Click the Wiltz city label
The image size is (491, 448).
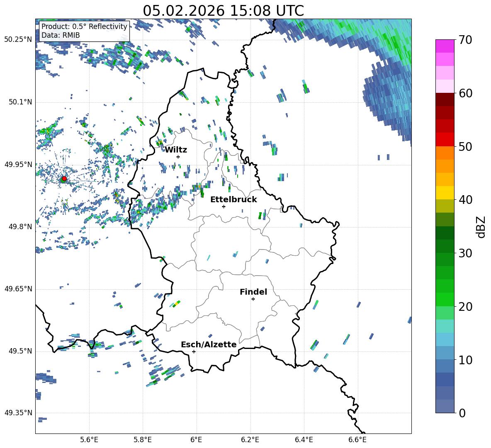coord(176,150)
